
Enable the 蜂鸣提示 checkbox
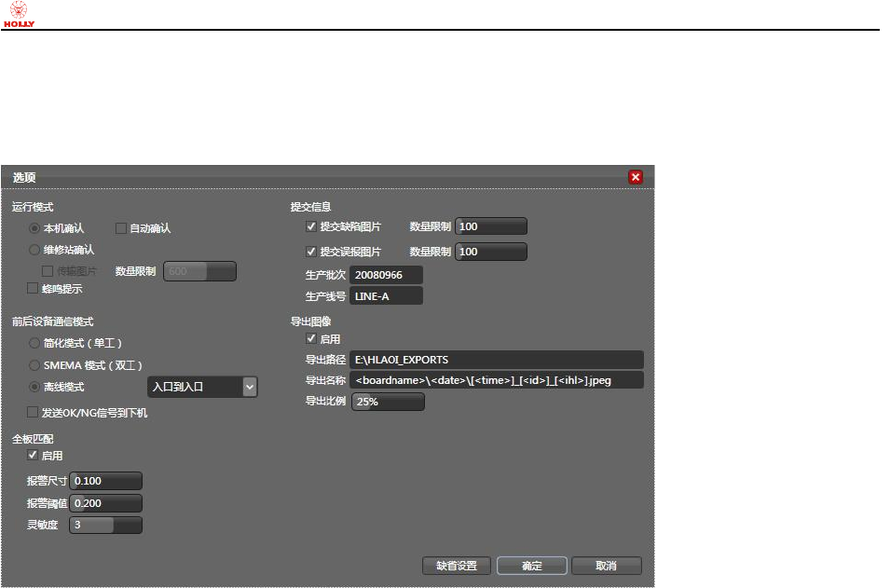[33, 288]
